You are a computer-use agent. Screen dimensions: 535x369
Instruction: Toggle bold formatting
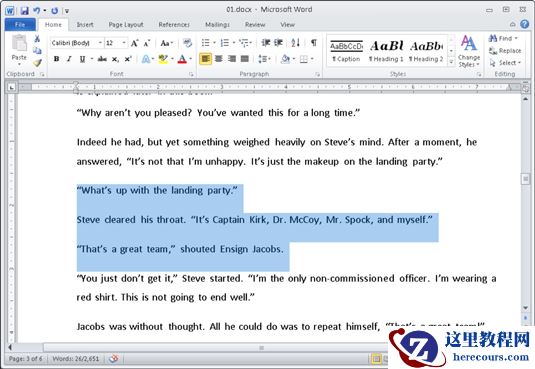(x=56, y=59)
